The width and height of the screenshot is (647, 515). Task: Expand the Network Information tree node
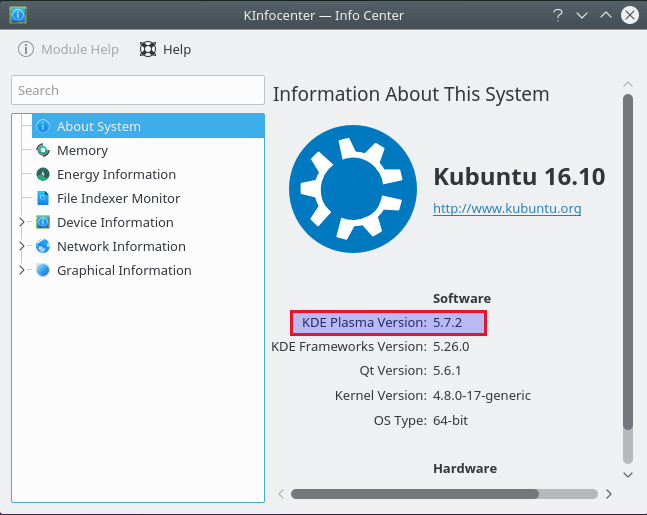click(x=22, y=246)
